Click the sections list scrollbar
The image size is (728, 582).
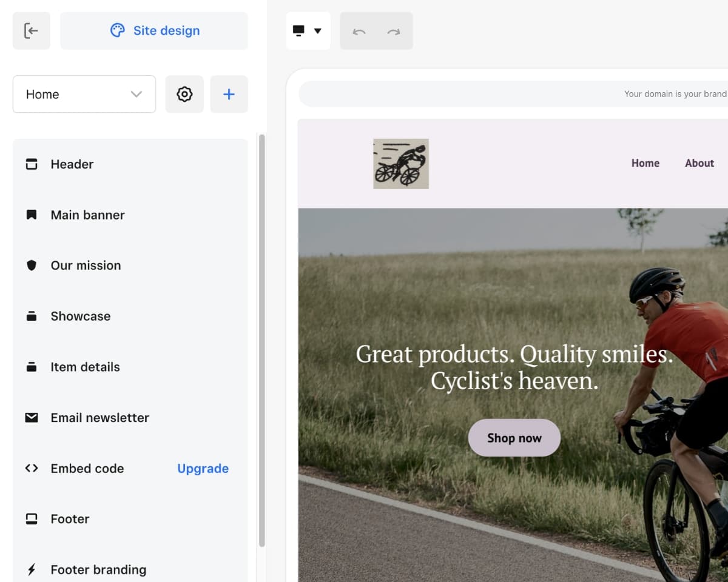point(262,341)
